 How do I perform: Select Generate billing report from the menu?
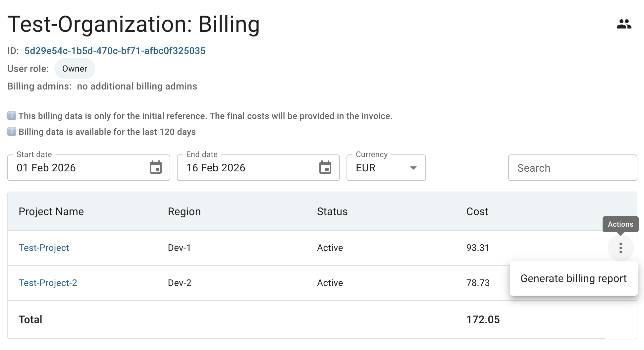coord(573,278)
